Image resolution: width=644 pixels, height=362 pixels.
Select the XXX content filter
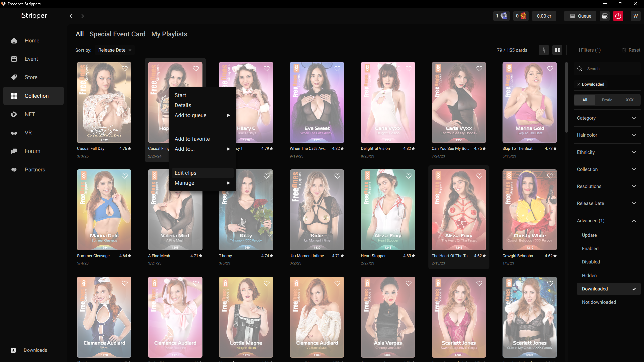click(630, 100)
